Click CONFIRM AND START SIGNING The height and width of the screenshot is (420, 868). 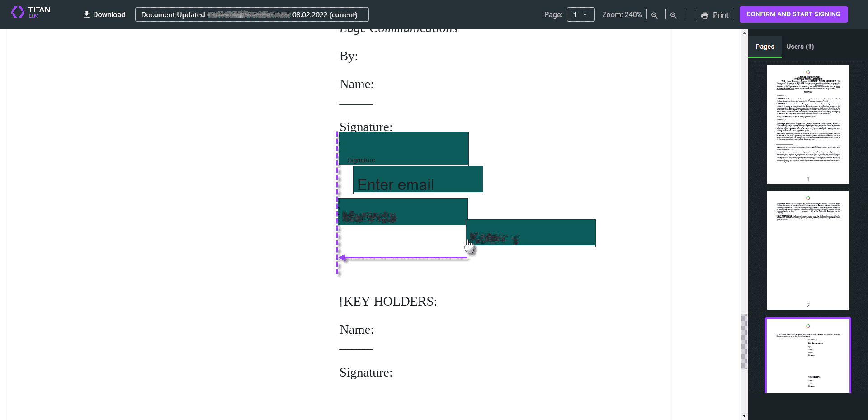pyautogui.click(x=793, y=14)
